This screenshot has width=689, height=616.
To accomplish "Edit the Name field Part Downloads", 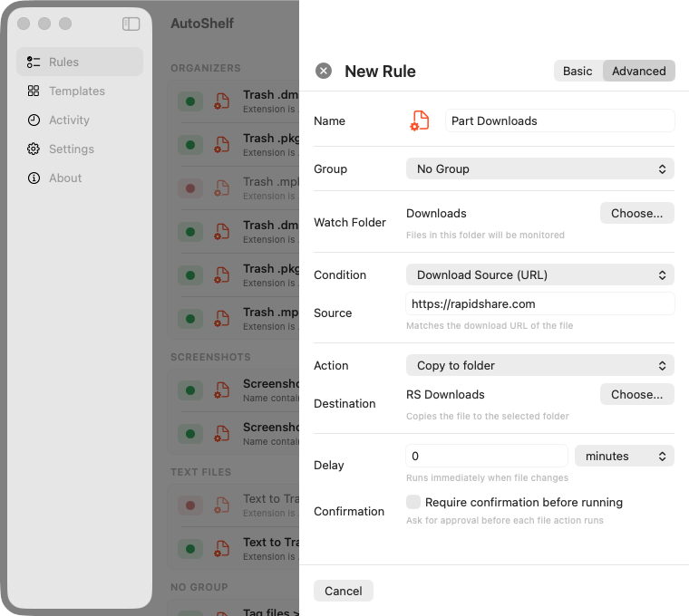I will (560, 120).
